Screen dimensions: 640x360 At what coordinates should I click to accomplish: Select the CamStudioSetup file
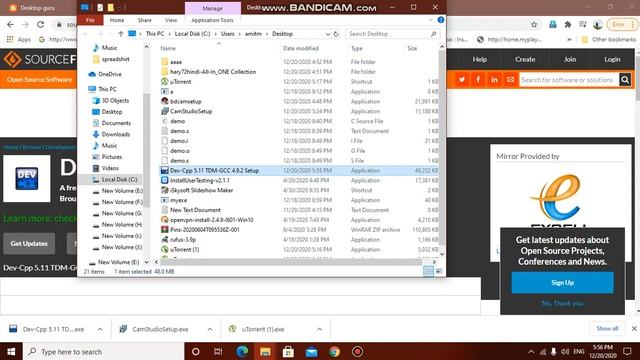click(191, 111)
